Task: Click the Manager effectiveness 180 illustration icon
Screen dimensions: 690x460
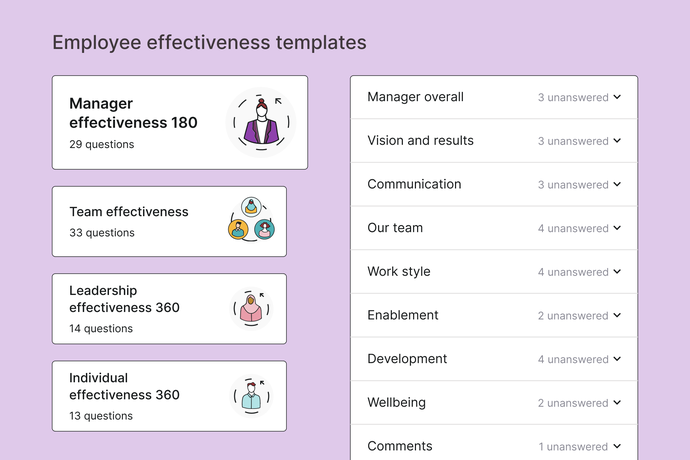Action: click(x=261, y=122)
